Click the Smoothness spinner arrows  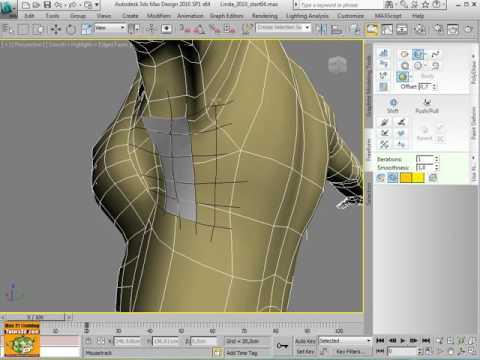[x=437, y=167]
